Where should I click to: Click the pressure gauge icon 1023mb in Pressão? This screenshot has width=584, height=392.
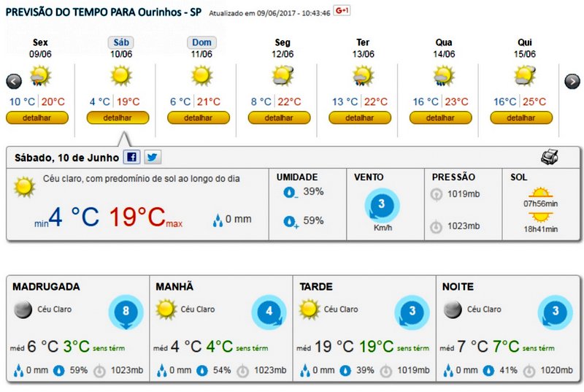tap(436, 226)
